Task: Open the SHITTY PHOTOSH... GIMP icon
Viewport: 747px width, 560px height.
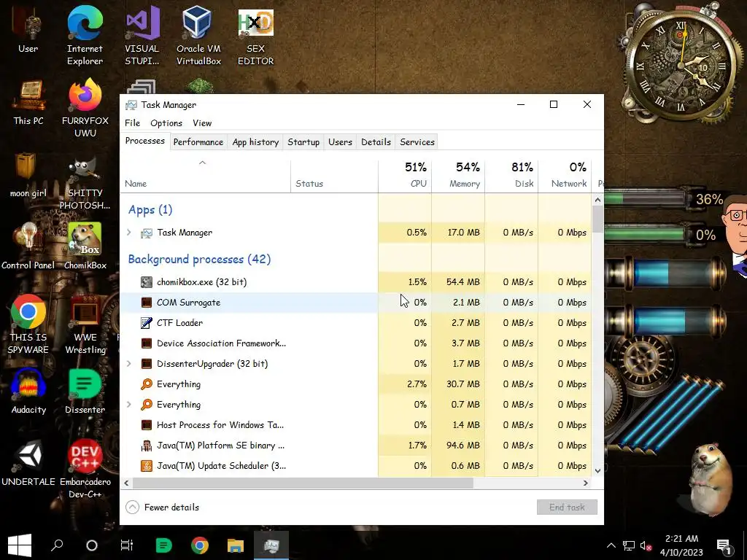Action: 85,183
